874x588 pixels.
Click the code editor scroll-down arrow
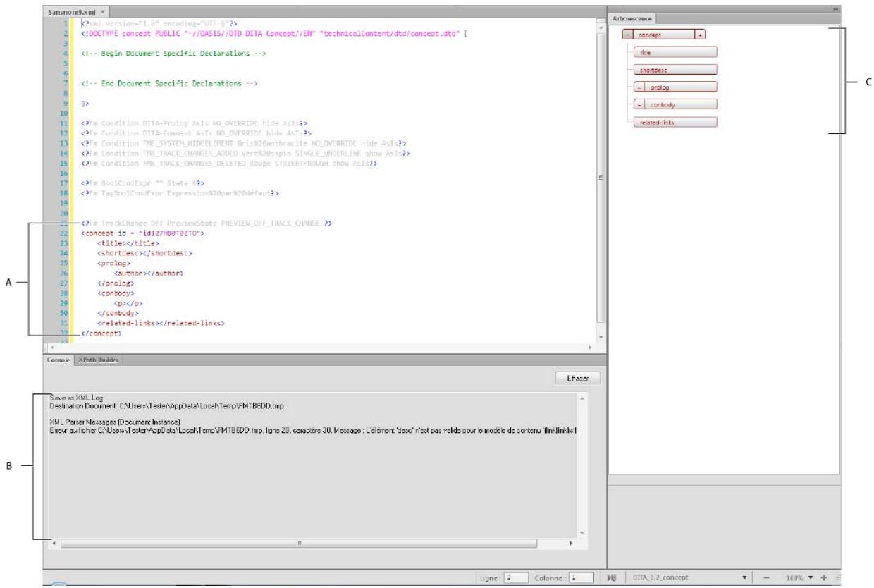click(601, 338)
